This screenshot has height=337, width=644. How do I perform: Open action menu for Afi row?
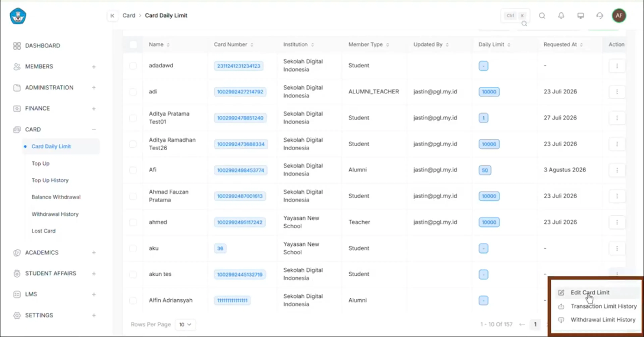(617, 170)
